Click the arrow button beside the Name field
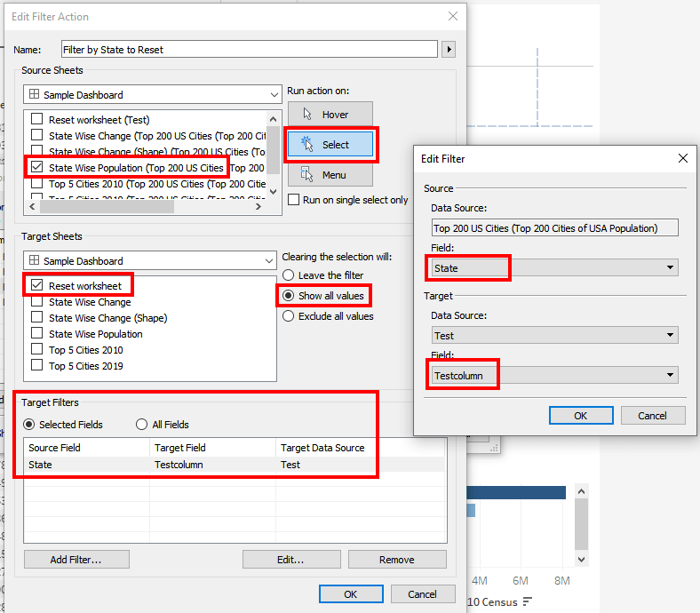 pos(449,49)
